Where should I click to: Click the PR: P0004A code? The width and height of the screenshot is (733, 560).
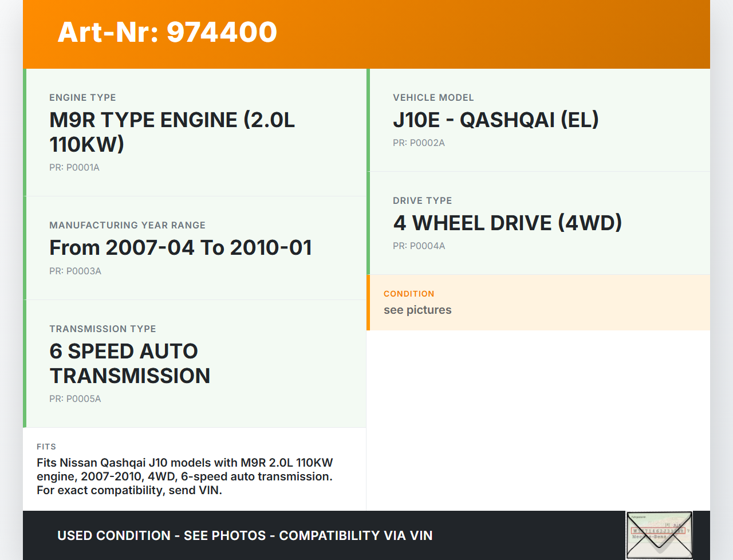tap(419, 246)
